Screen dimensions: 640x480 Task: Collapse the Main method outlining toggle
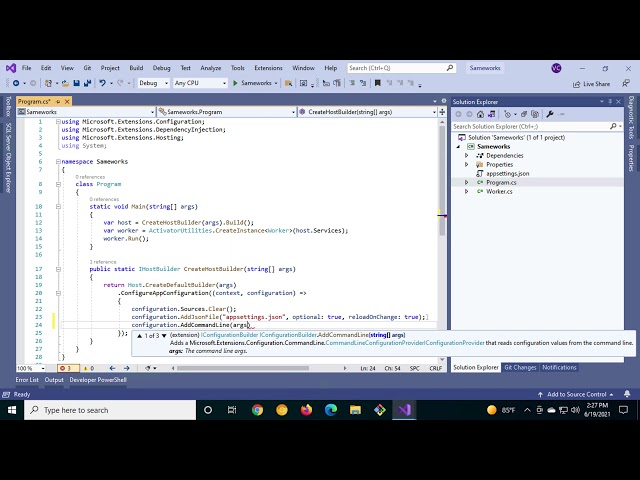(x=58, y=207)
